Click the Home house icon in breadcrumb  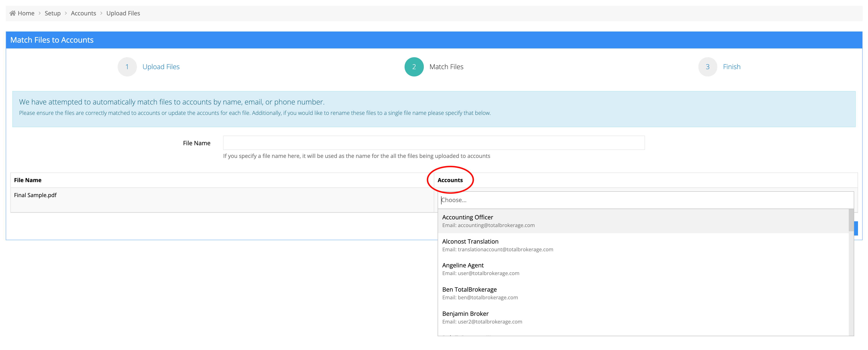point(12,13)
